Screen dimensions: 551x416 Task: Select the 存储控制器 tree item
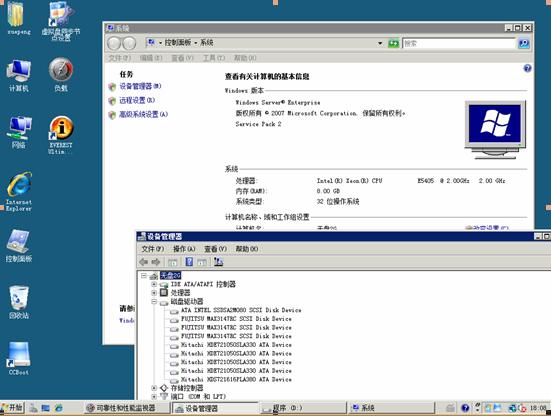pos(187,388)
